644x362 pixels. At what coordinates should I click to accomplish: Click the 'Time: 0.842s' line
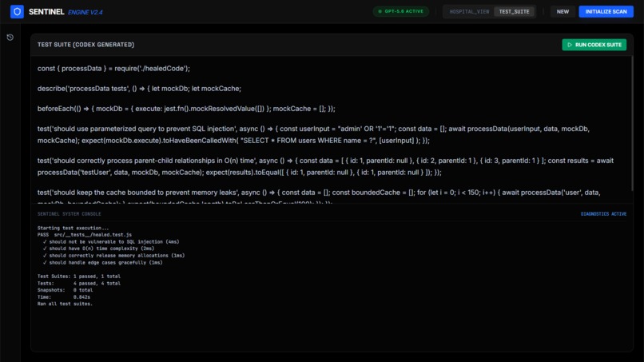(64, 297)
